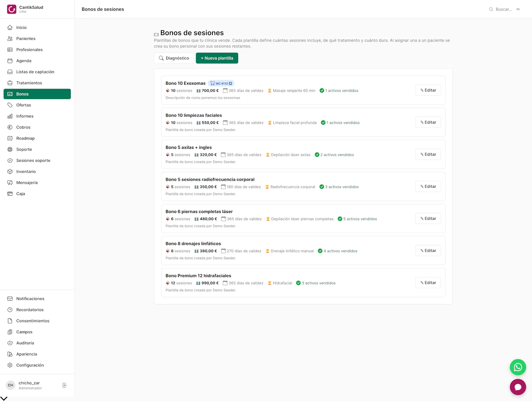Viewport: 532px width, 401px height.
Task: Click the logout icon beside chicho_zar
Action: [x=65, y=385]
